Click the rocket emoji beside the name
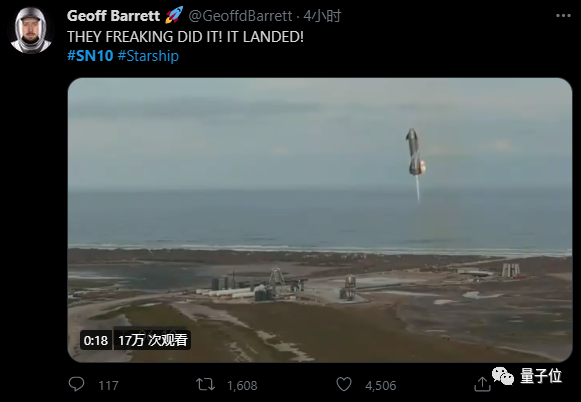This screenshot has height=402, width=581. click(x=174, y=15)
